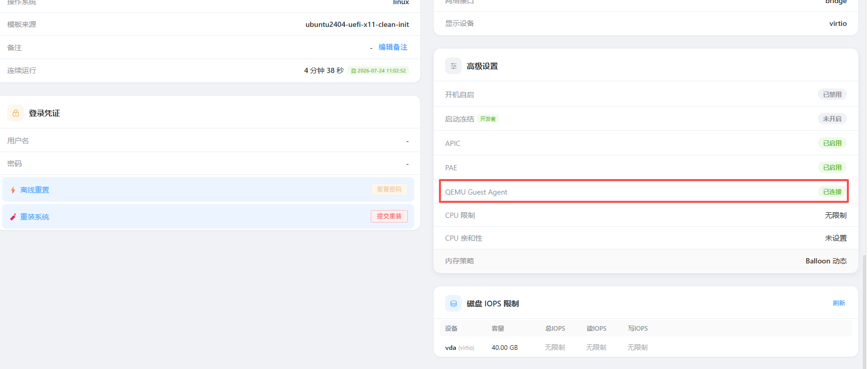Click the QEMU Guest Agent label
Image resolution: width=868 pixels, height=369 pixels.
(476, 192)
